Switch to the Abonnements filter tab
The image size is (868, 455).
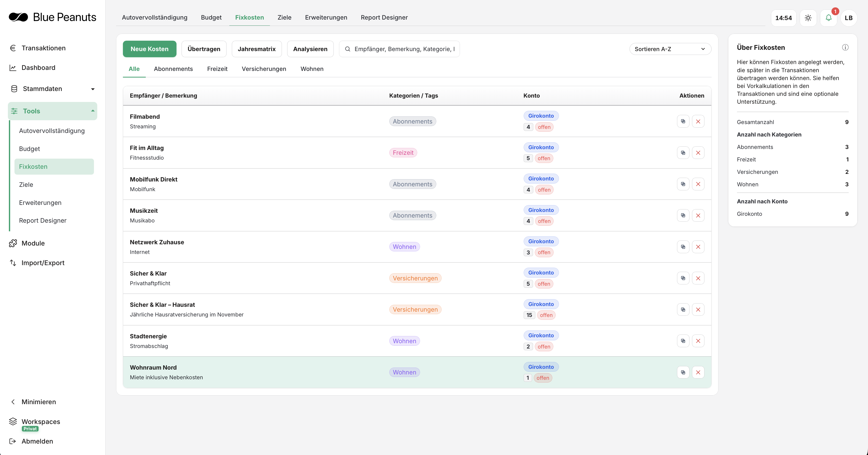point(173,69)
